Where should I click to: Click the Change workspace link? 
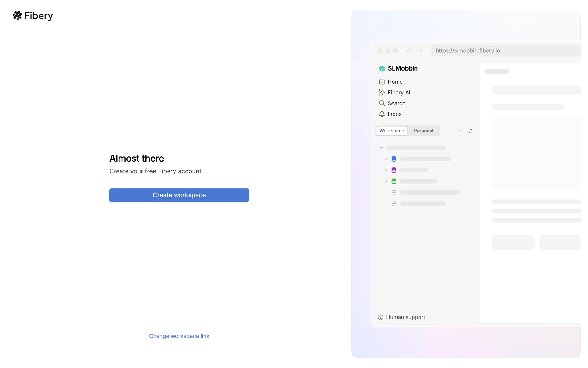click(x=179, y=336)
